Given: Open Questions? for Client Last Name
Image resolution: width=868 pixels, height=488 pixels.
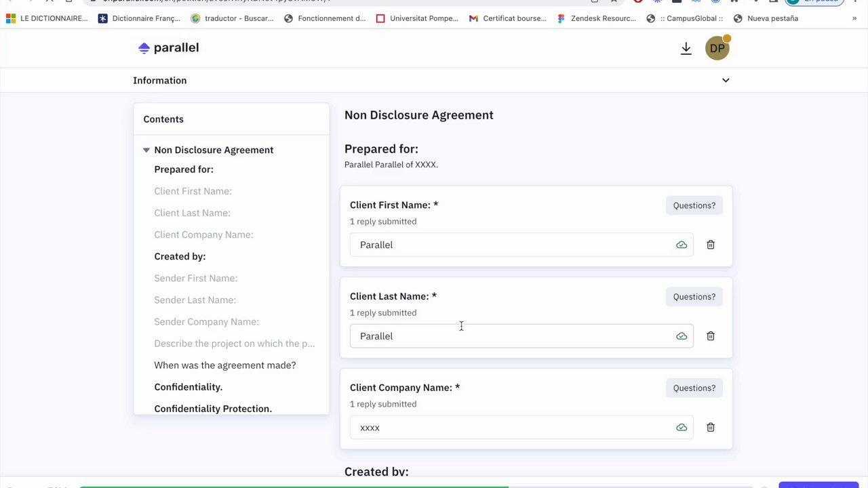Looking at the screenshot, I should pos(694,297).
